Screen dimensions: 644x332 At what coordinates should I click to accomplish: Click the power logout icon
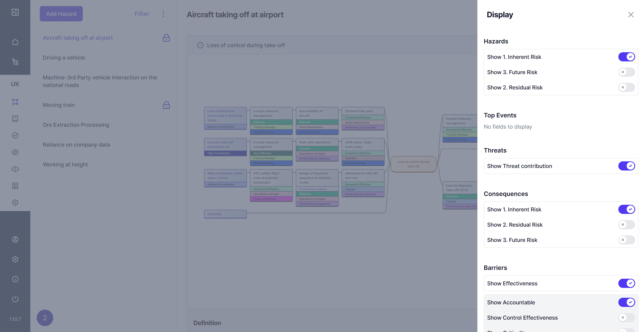[15, 299]
